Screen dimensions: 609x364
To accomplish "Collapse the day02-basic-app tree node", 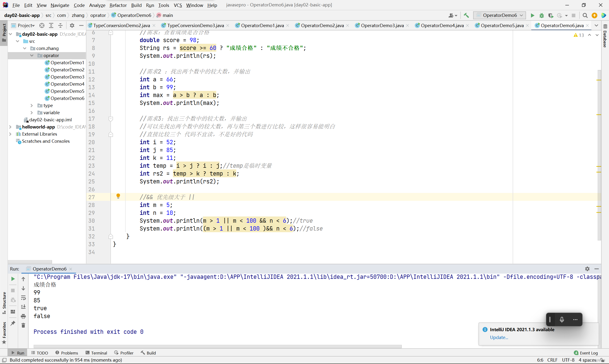I will point(10,34).
